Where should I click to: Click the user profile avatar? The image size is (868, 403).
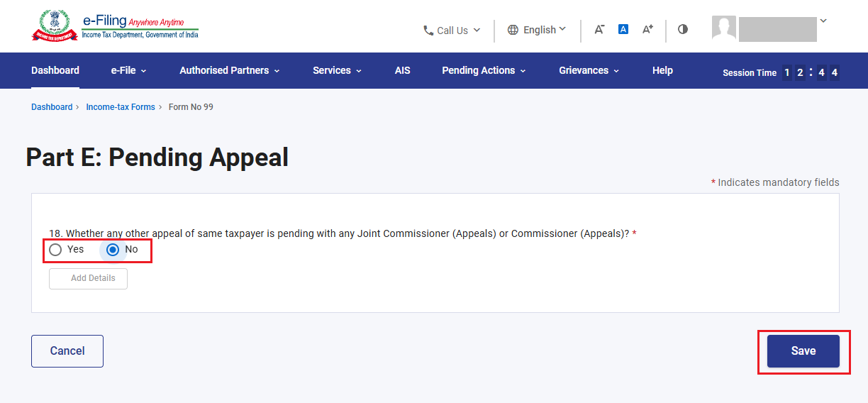(724, 28)
